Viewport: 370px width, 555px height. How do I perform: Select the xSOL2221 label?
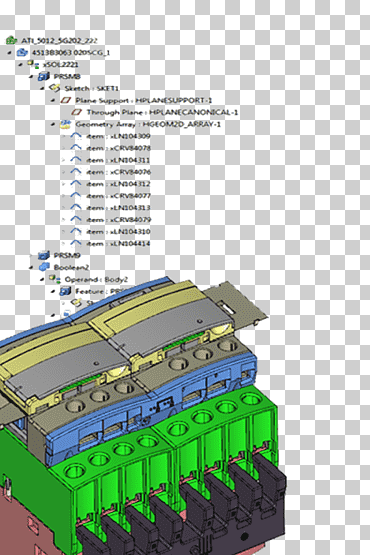click(x=61, y=65)
